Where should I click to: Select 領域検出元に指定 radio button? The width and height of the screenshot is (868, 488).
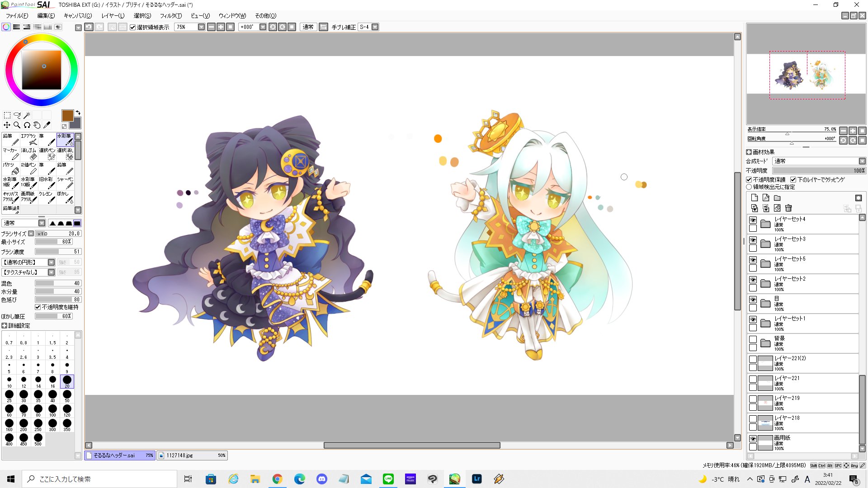[749, 187]
